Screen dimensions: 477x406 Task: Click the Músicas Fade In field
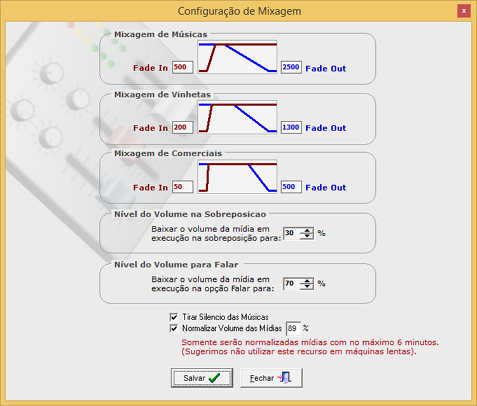point(183,67)
